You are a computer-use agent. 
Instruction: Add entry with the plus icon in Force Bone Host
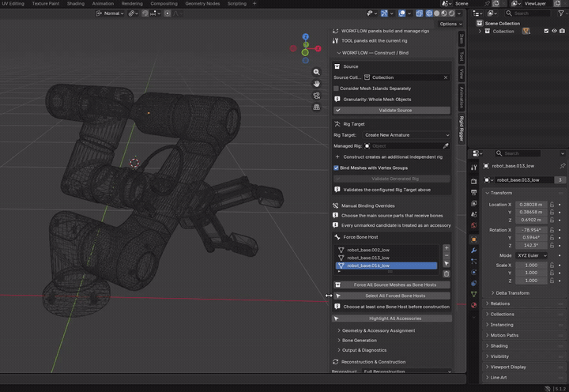tap(447, 248)
